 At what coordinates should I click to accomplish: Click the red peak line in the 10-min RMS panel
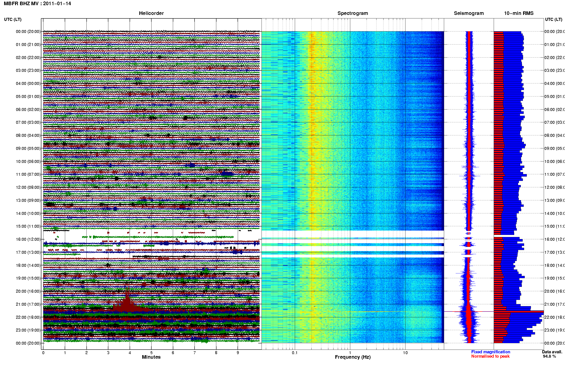pos(519,311)
